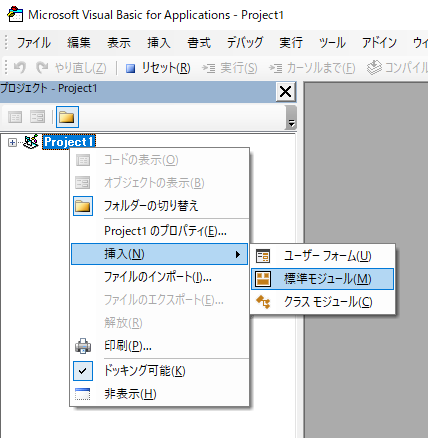The height and width of the screenshot is (438, 428).
Task: Click the standard module icon in the submenu
Action: point(263,279)
